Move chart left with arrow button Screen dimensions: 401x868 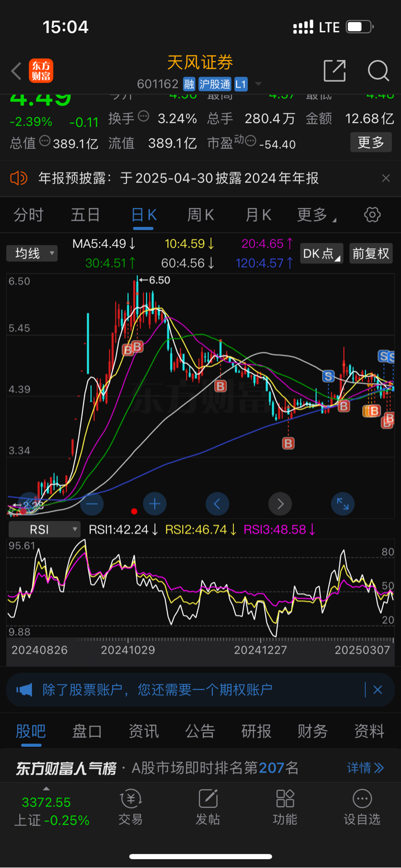[217, 504]
